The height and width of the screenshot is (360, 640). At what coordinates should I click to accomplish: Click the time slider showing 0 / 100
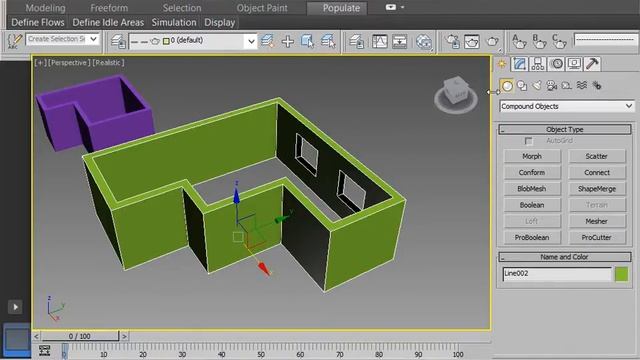[80, 336]
